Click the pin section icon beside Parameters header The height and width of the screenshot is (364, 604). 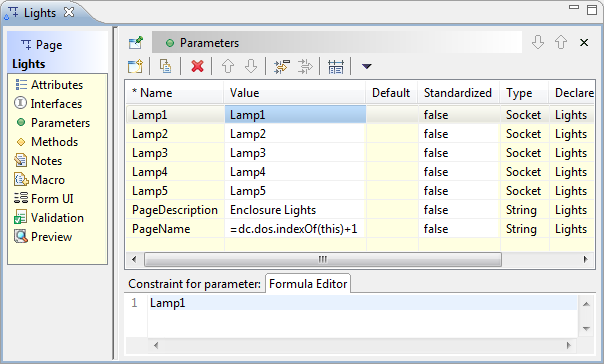[x=136, y=42]
